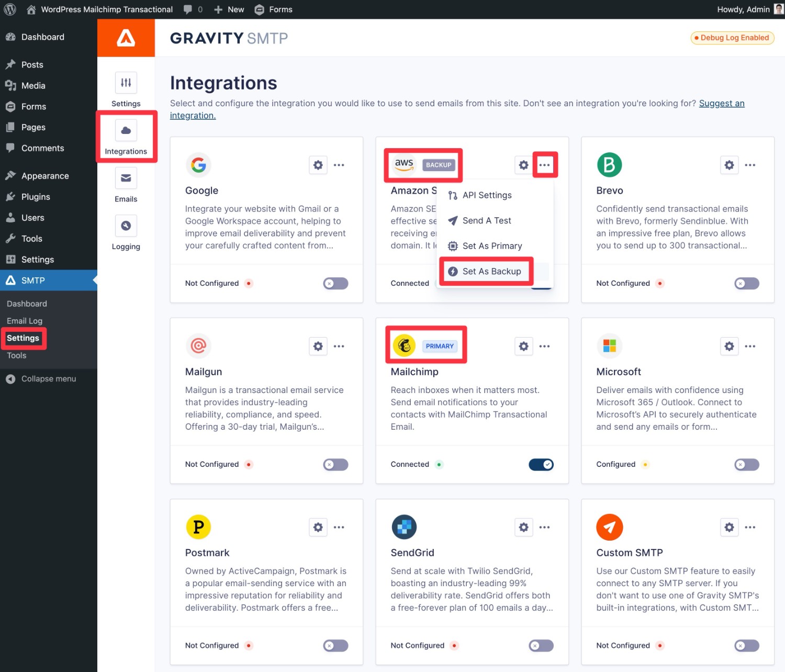Click the Custom SMTP logo icon
The width and height of the screenshot is (785, 672).
(610, 527)
